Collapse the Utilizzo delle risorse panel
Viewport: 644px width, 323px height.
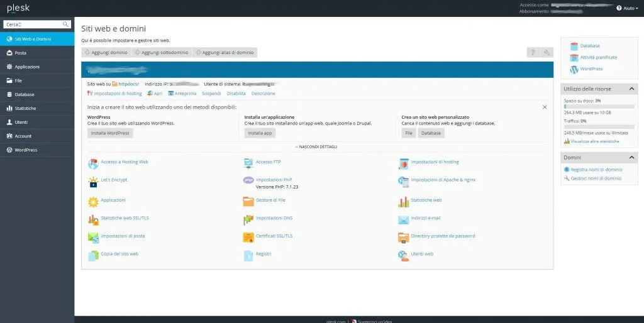tap(632, 89)
